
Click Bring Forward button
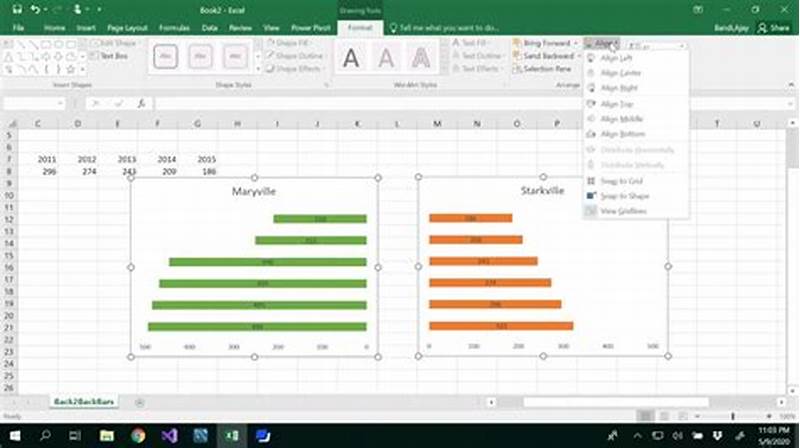[542, 43]
